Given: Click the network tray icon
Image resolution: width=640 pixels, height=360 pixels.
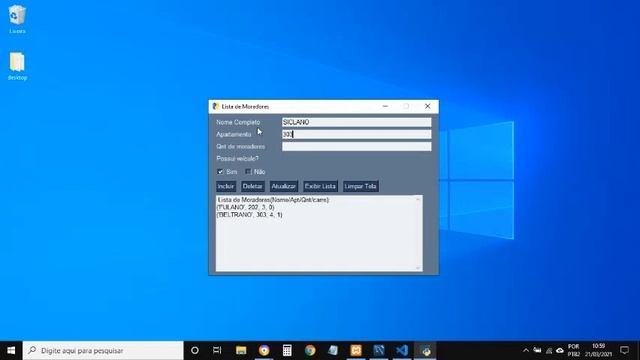Looking at the screenshot, I should 549,350.
